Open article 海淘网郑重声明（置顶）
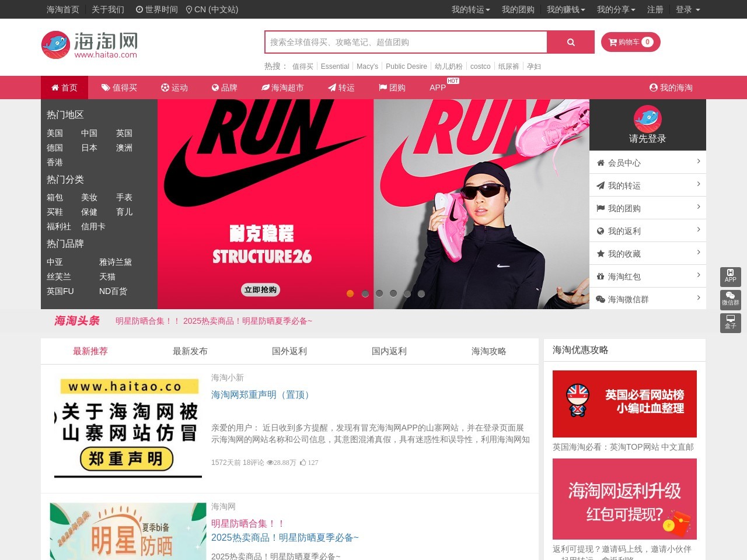 coord(262,395)
